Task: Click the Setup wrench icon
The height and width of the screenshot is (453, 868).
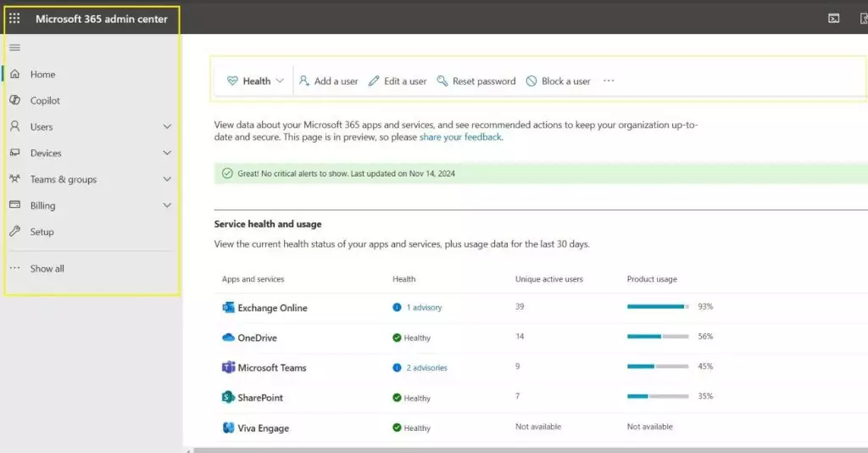Action: (x=14, y=232)
